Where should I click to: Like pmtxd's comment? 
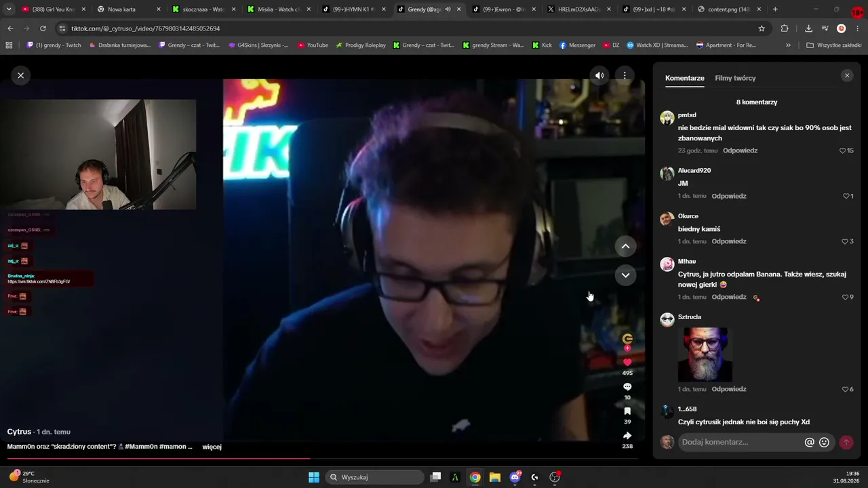843,150
